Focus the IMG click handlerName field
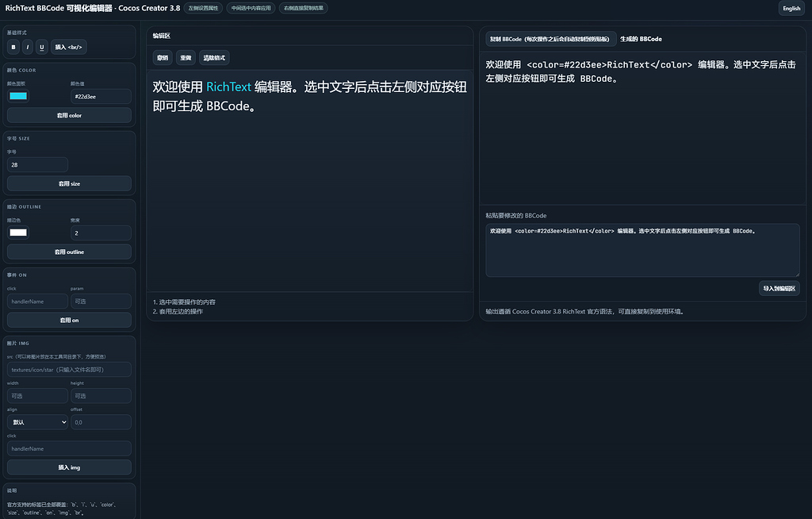 coord(69,448)
